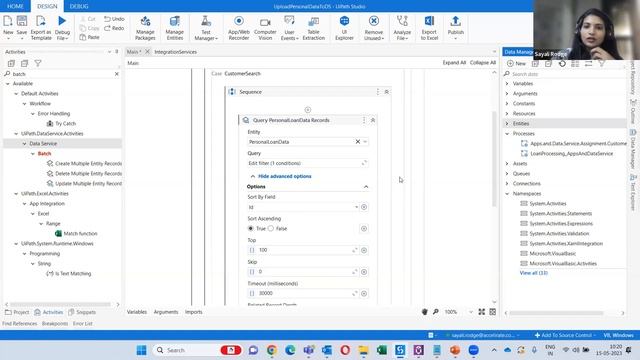Collapse the Processes node
This screenshot has width=640, height=360.
507,133
